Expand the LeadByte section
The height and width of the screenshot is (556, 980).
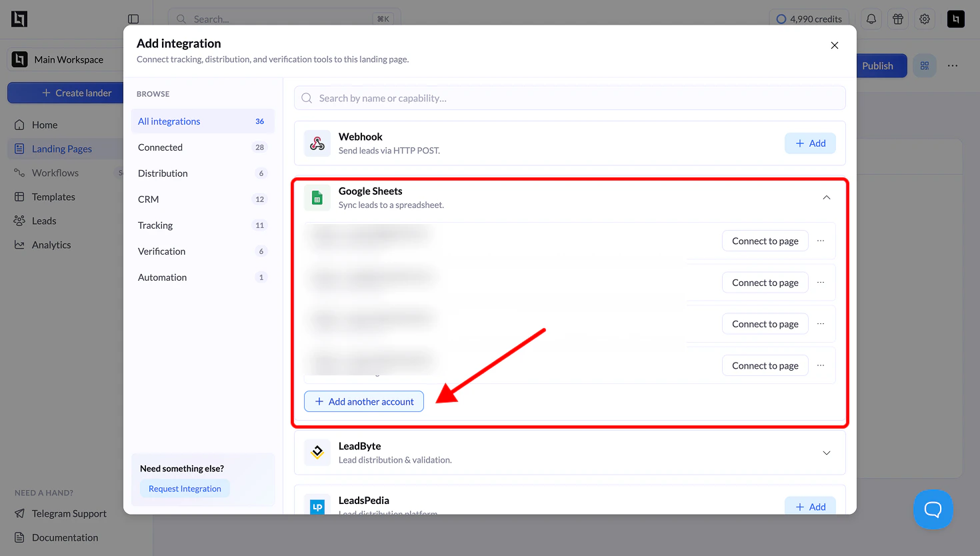[827, 453]
